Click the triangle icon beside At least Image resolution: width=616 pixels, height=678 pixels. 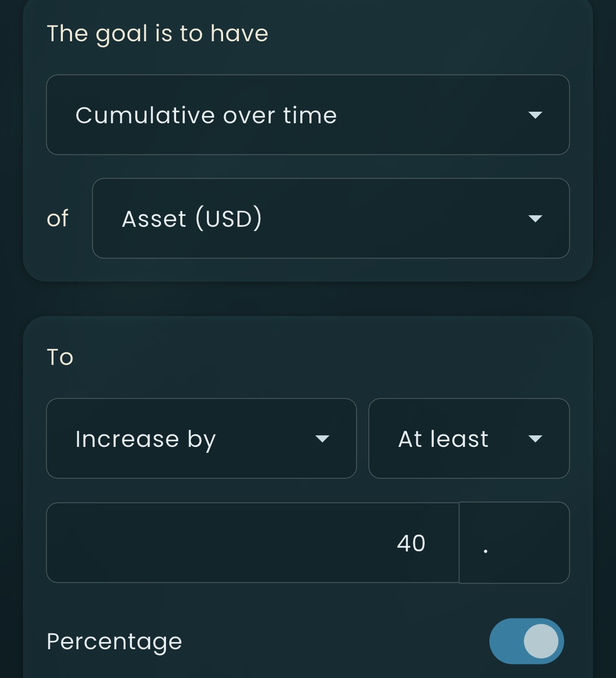point(535,439)
